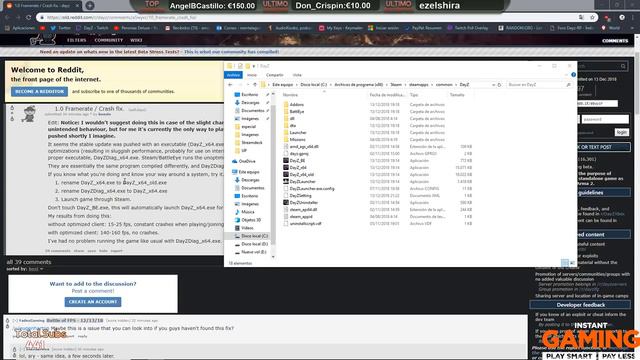The width and height of the screenshot is (640, 360).
Task: Upvote the 1.0 Framerate post
Action: [12, 108]
